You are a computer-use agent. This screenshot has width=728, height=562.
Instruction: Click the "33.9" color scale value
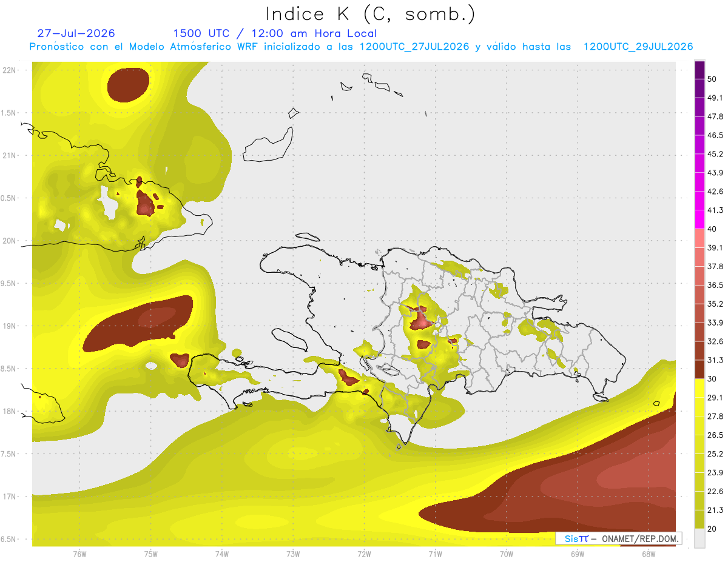pos(715,323)
